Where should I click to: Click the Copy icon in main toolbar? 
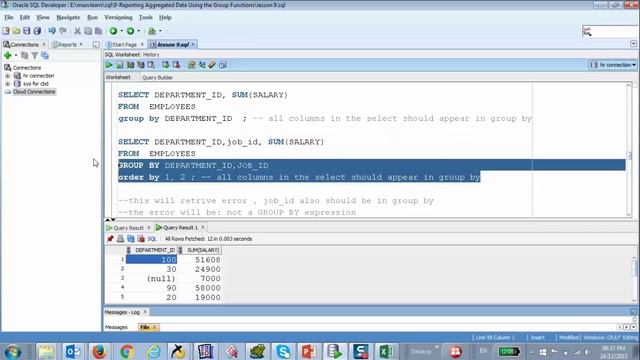pos(88,31)
